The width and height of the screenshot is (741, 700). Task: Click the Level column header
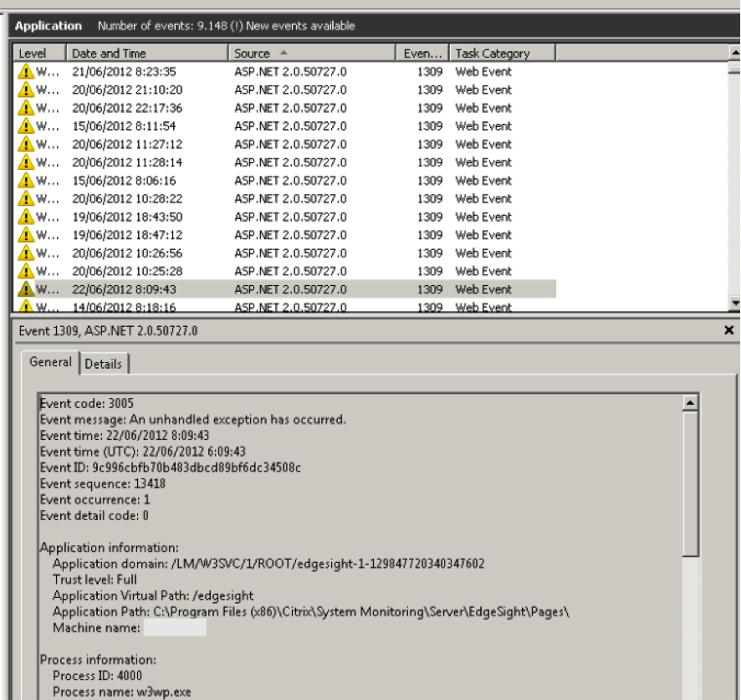(x=39, y=54)
